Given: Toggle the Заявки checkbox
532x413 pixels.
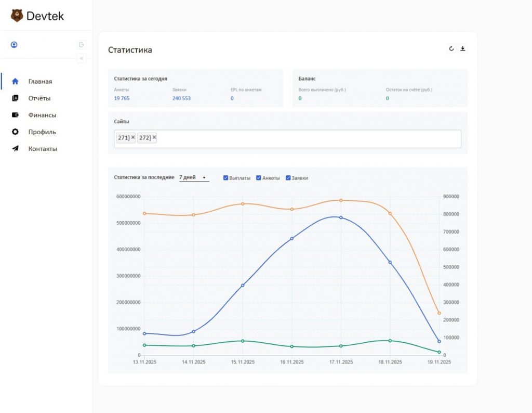Looking at the screenshot, I should tap(288, 178).
